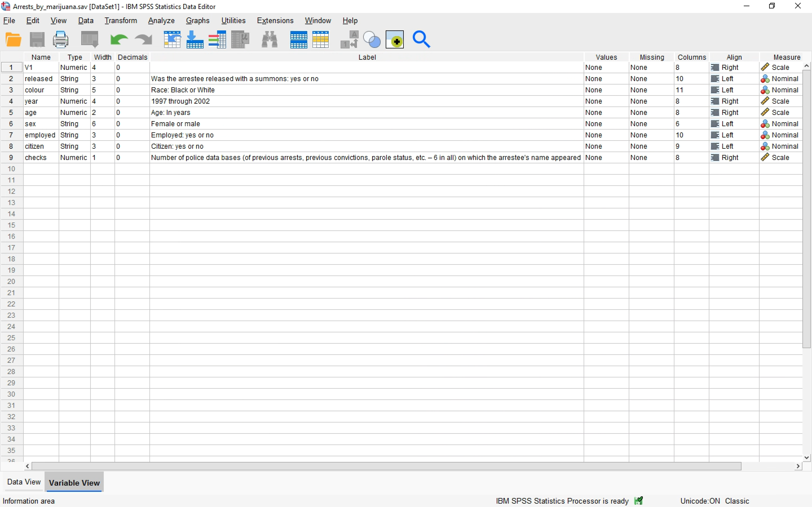
Task: Open the Variables info icon
Action: (217, 39)
